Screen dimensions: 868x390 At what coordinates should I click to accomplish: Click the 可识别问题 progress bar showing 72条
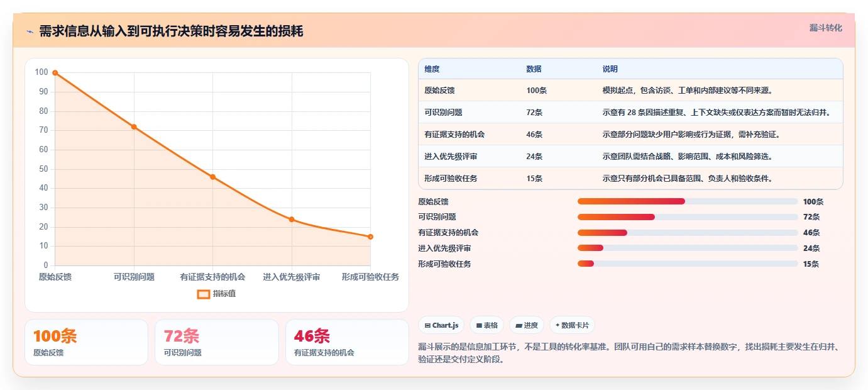(x=688, y=217)
